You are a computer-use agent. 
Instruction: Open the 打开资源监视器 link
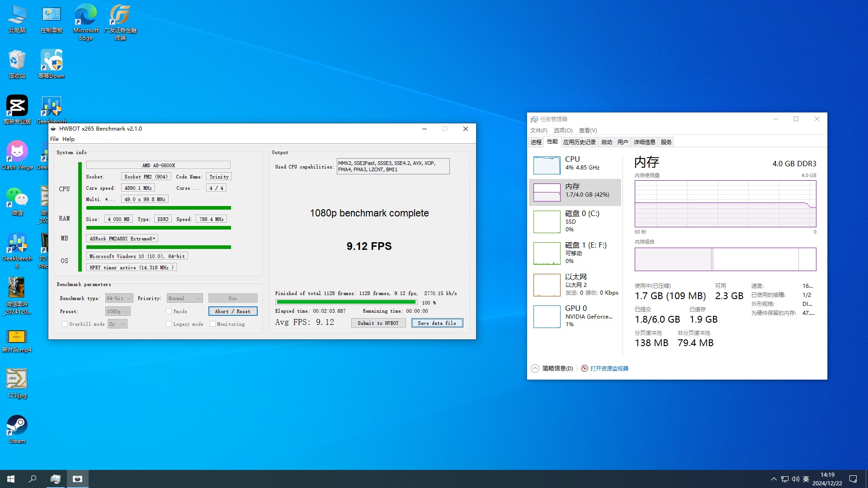pyautogui.click(x=609, y=368)
